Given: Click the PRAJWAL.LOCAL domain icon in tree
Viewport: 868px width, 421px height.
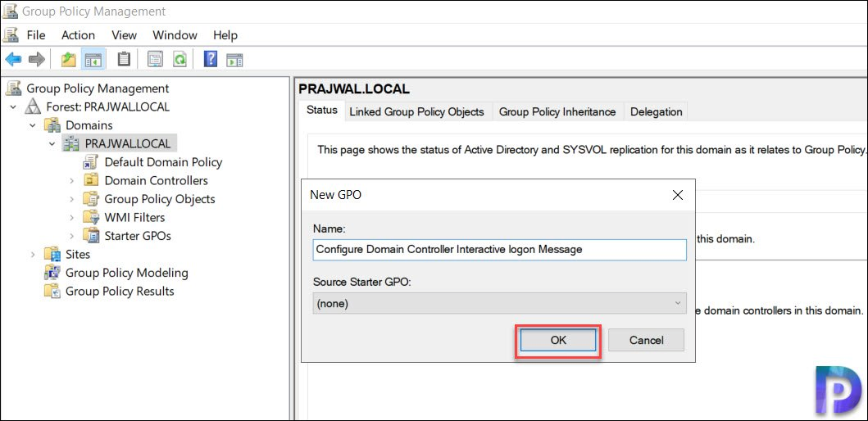Looking at the screenshot, I should click(x=71, y=144).
